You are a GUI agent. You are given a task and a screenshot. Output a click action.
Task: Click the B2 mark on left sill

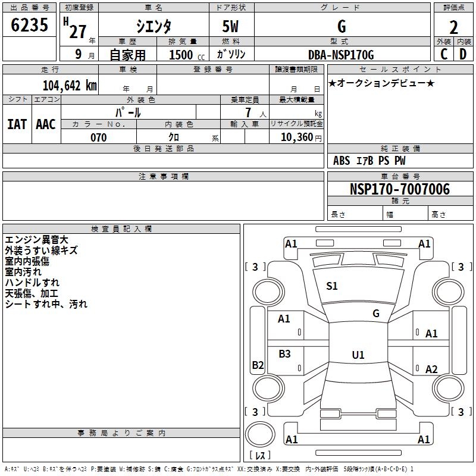258,365
